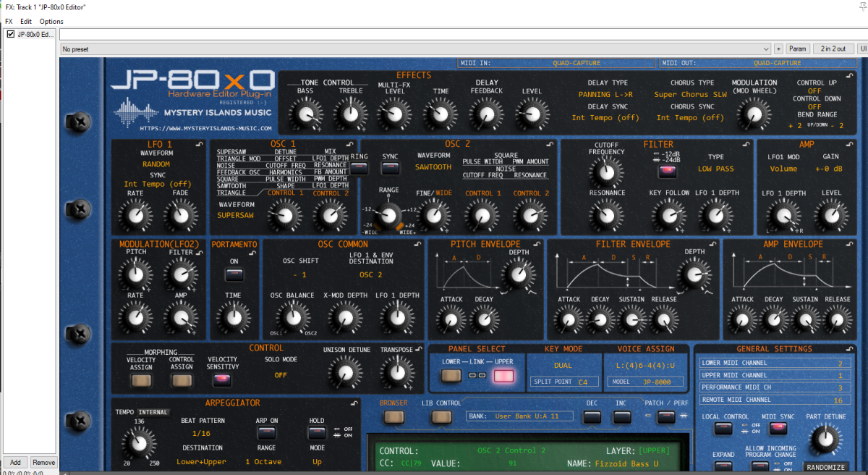Select the UPPER panel button
This screenshot has height=475, width=868.
pos(503,375)
